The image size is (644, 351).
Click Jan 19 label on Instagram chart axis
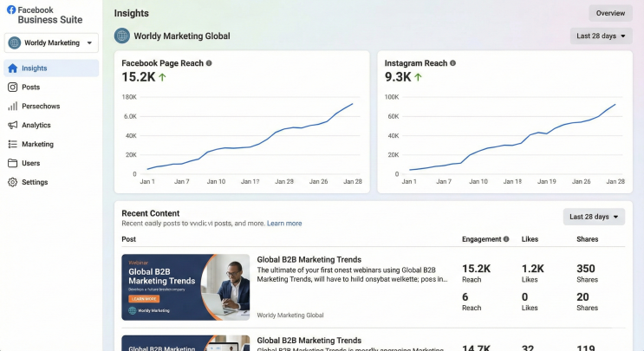tap(547, 181)
